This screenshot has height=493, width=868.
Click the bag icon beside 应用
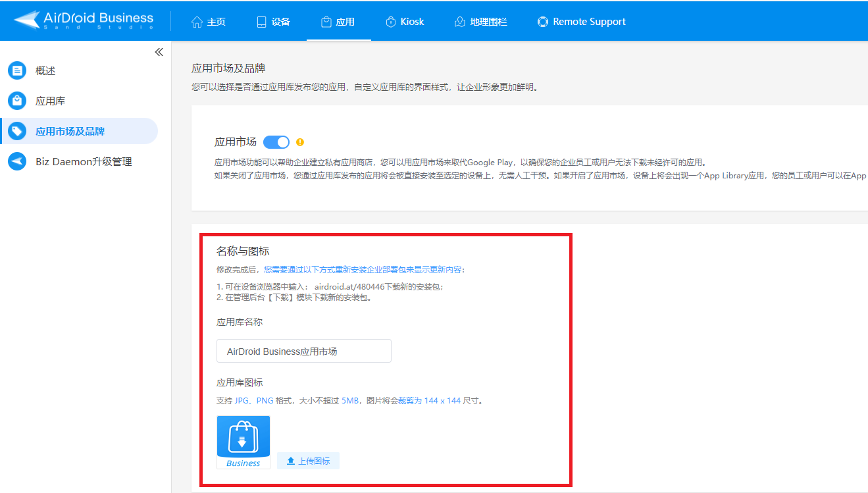pyautogui.click(x=326, y=22)
